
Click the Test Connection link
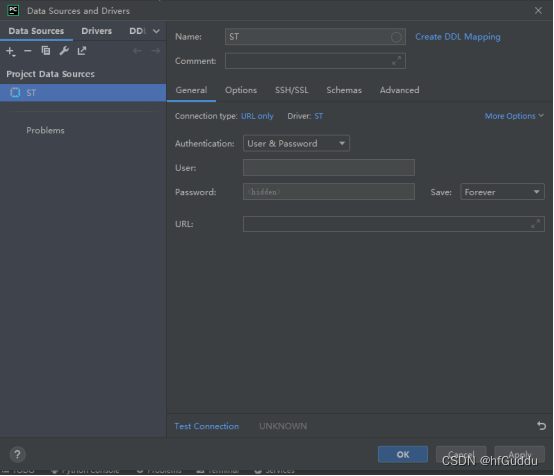tap(206, 426)
